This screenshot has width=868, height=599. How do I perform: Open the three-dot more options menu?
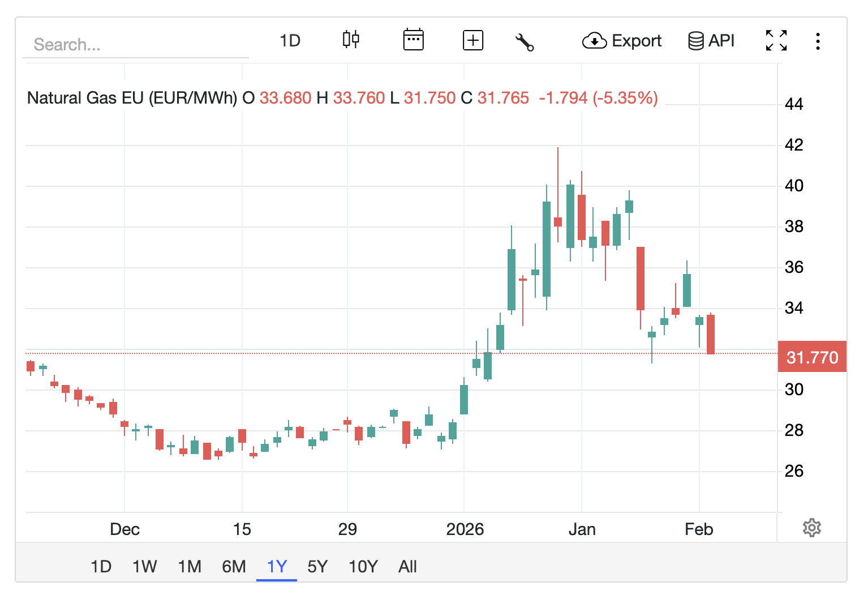coord(818,41)
